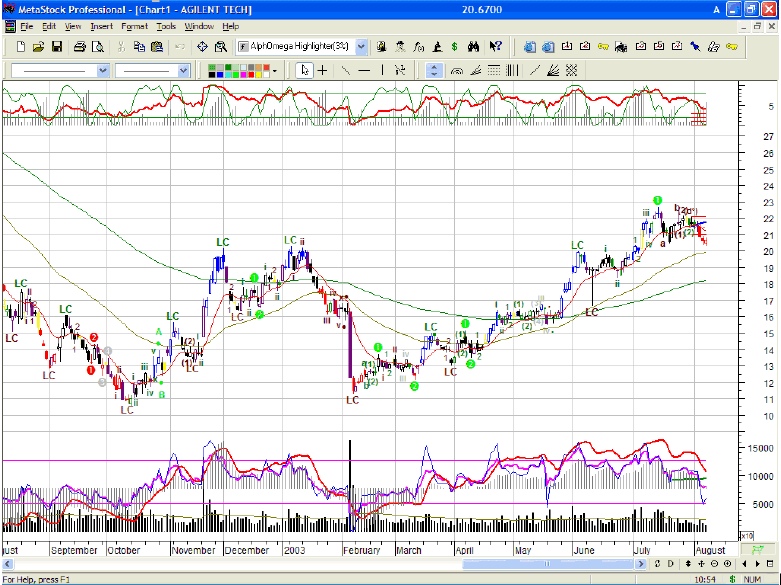Click the binoculars search icon
Viewport: 781px width, 585px height.
click(x=473, y=47)
